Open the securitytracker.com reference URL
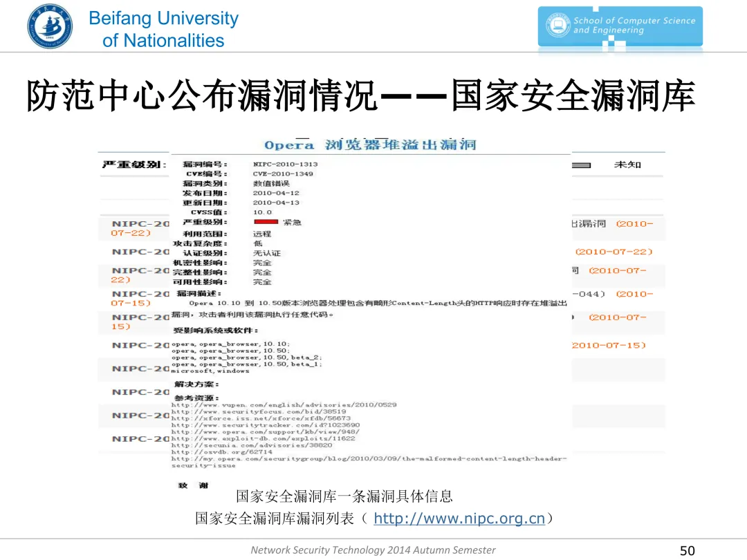This screenshot has width=747, height=560. pos(266,424)
